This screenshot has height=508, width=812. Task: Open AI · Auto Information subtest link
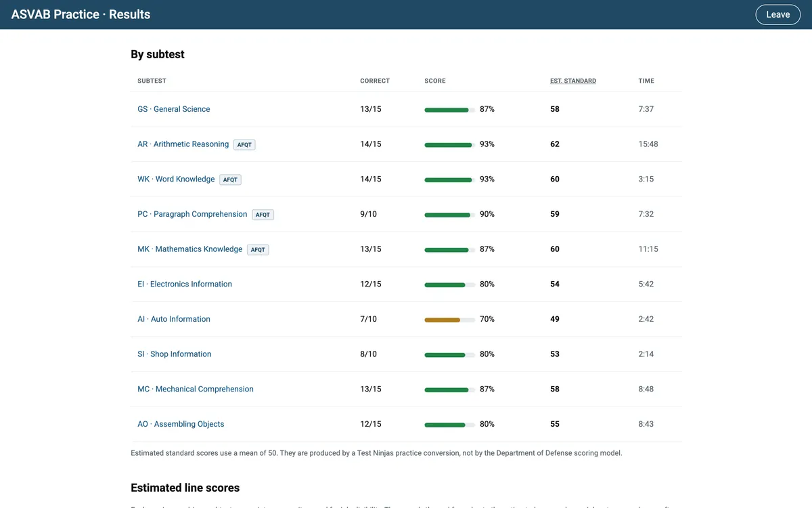tap(174, 319)
